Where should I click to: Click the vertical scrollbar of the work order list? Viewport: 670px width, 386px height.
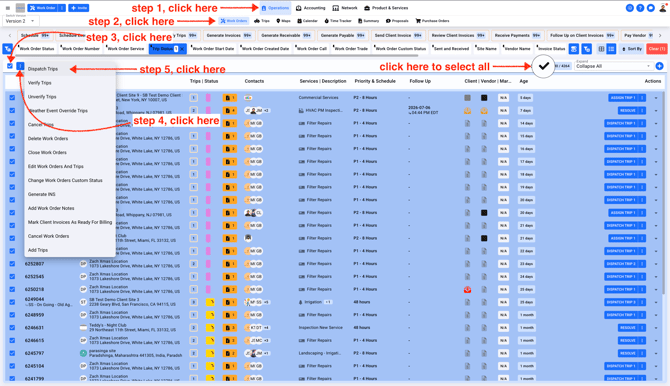point(663,192)
